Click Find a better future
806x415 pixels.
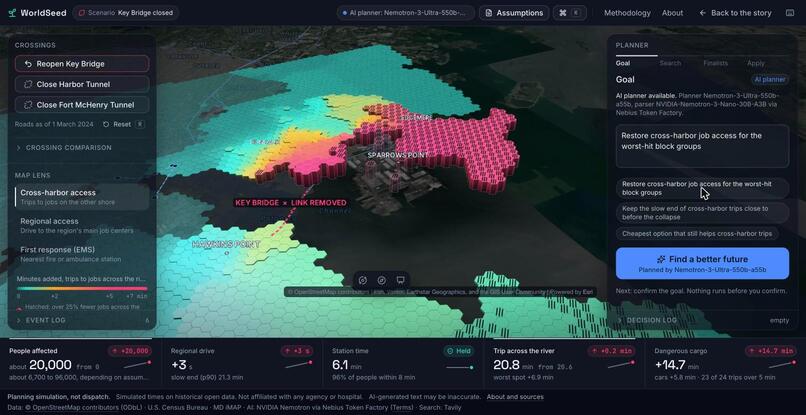[702, 263]
